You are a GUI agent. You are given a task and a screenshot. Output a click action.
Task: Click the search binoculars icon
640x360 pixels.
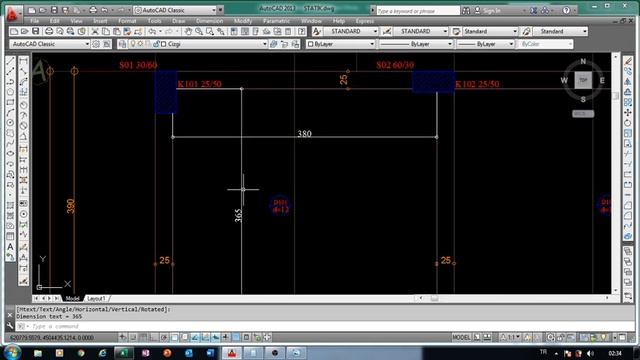(466, 11)
